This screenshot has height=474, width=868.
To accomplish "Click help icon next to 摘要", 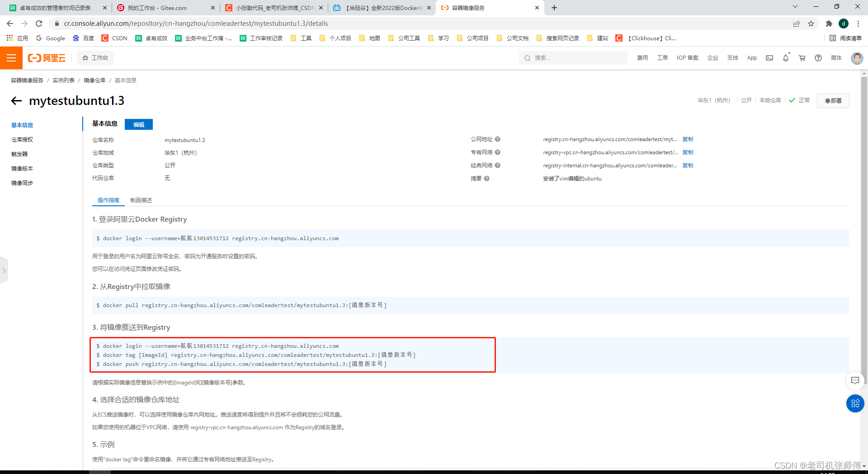I will click(487, 179).
